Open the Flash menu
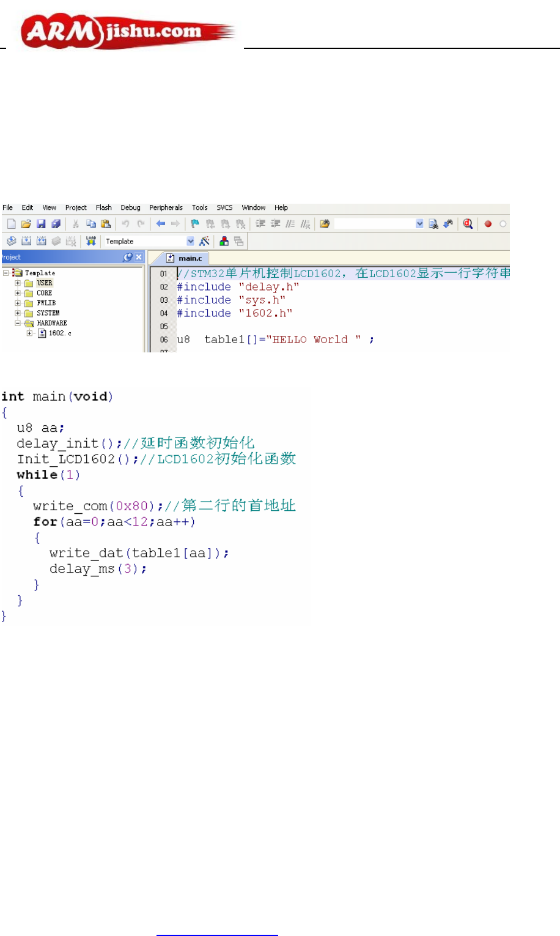 pyautogui.click(x=104, y=208)
